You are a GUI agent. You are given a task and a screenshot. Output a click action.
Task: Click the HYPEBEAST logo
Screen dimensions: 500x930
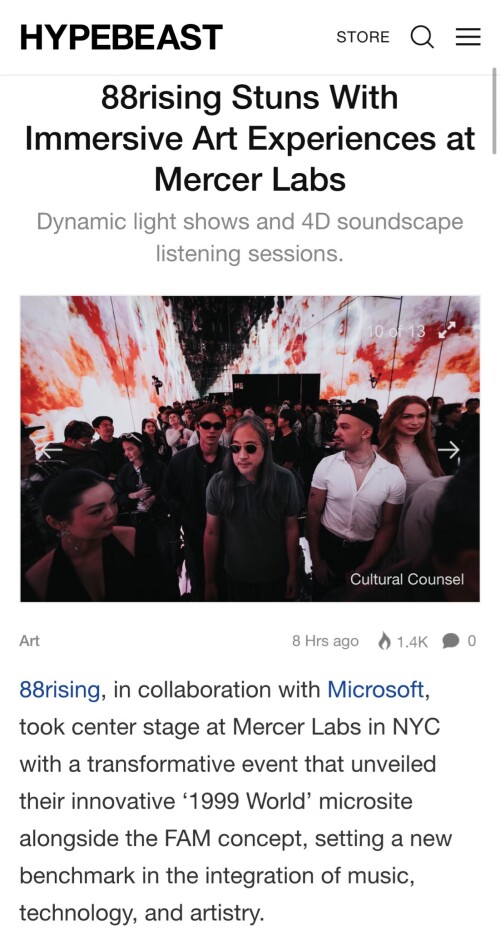pyautogui.click(x=121, y=37)
